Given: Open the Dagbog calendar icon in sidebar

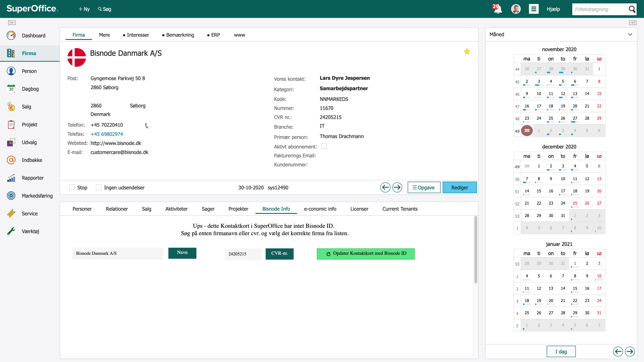Looking at the screenshot, I should pos(11,89).
